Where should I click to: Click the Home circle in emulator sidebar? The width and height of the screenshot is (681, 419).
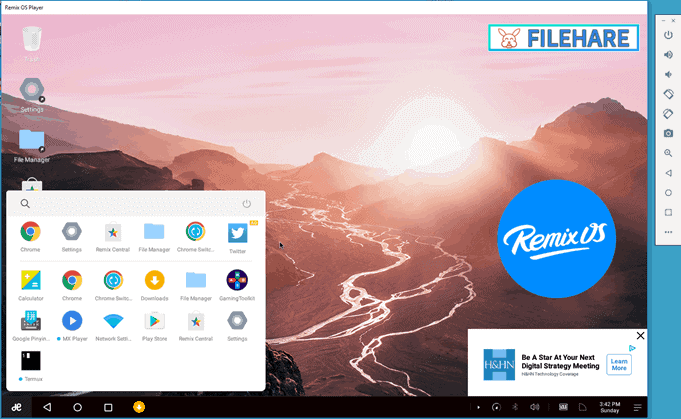click(x=668, y=192)
